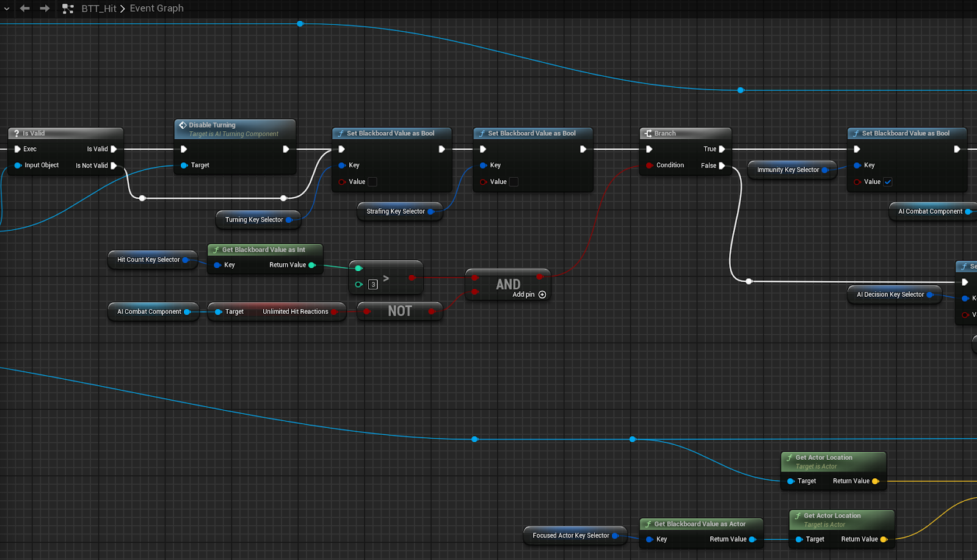
Task: Click the Hit Count Key Selector variable node
Action: tap(153, 260)
